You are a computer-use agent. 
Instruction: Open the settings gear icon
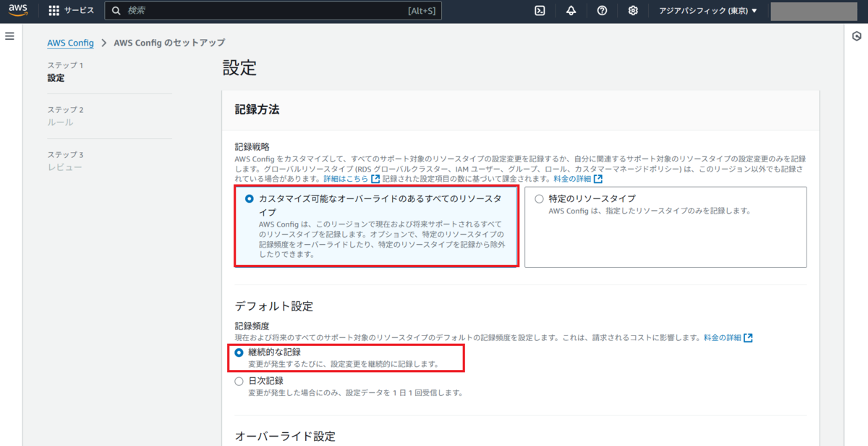click(633, 11)
